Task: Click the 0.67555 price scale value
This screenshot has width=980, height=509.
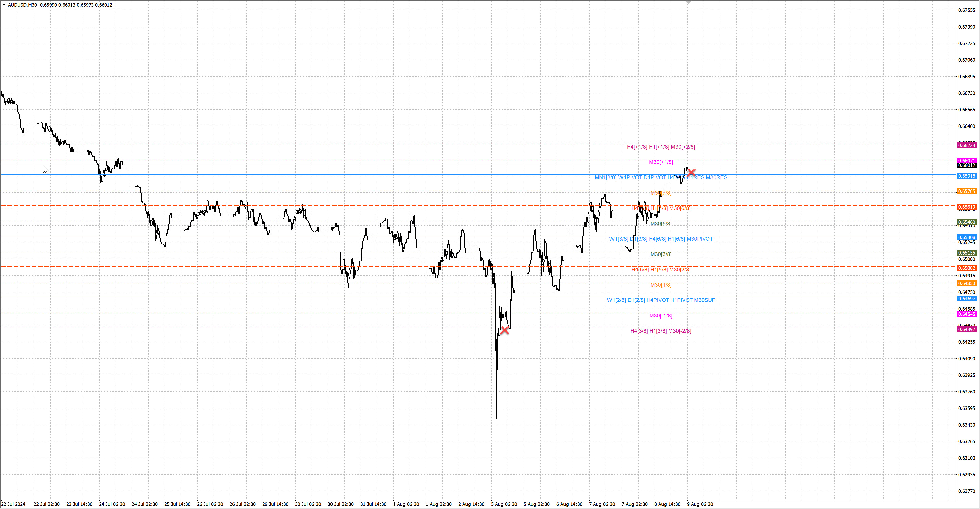Action: 966,10
